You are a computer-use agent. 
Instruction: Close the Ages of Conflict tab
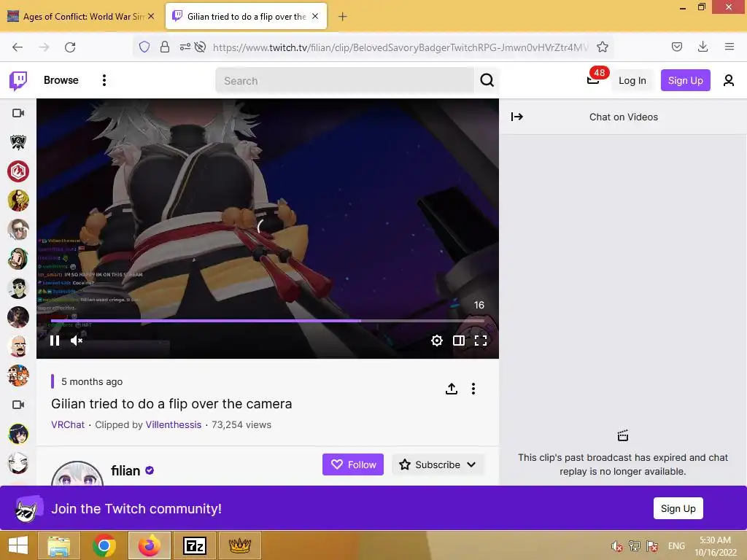[151, 16]
